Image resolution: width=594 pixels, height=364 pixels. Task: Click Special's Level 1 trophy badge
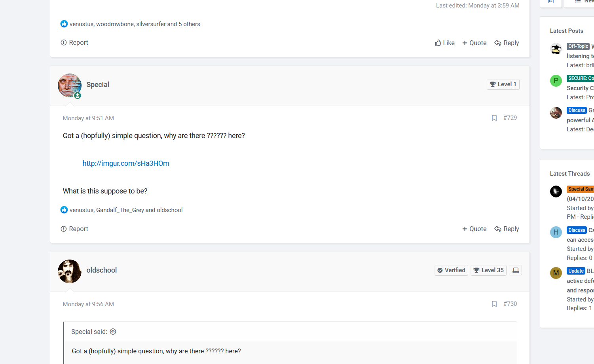pos(503,84)
